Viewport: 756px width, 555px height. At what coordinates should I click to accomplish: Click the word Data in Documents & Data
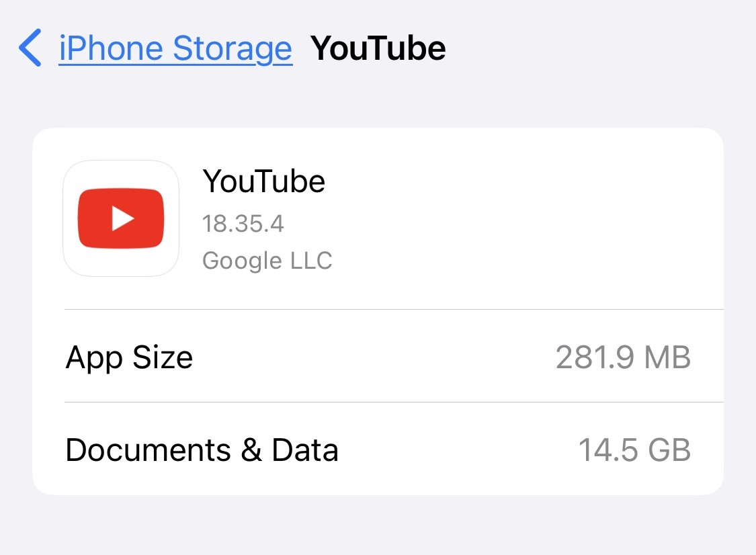[304, 450]
